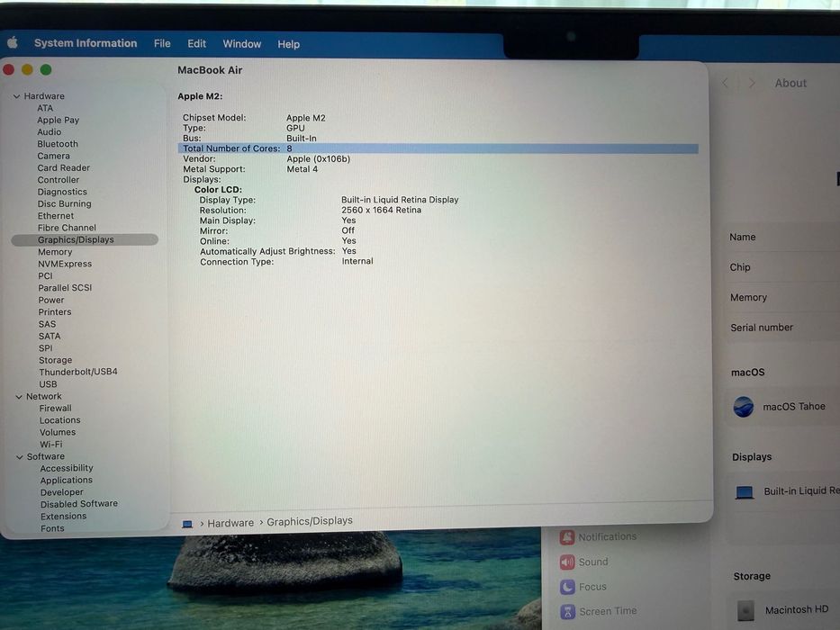
Task: Click the forward arrow in System Settings
Action: (x=752, y=83)
